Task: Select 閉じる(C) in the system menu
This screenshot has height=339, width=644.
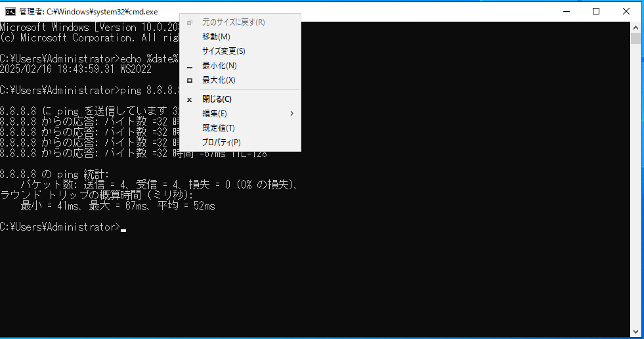Action: coord(217,99)
